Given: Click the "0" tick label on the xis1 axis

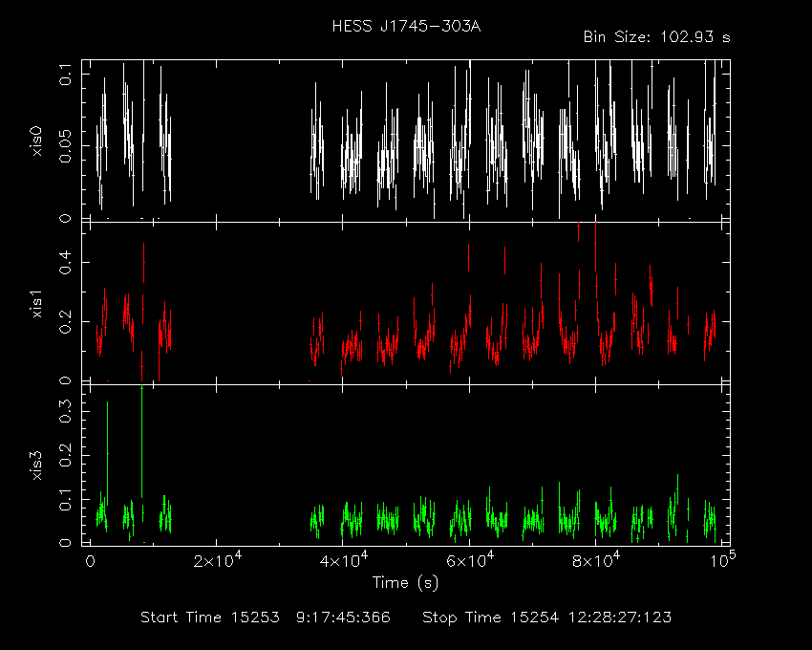Looking at the screenshot, I should [65, 381].
